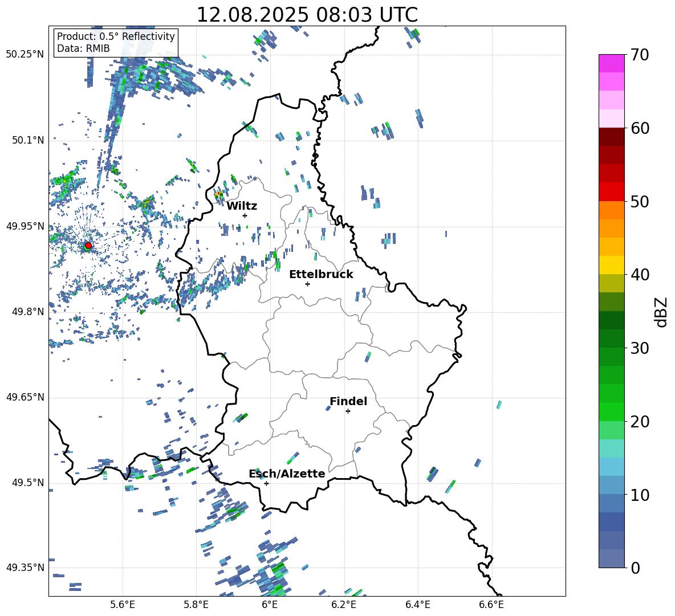This screenshot has height=616, width=675.
Task: Click the red radar location marker
Action: click(x=88, y=246)
